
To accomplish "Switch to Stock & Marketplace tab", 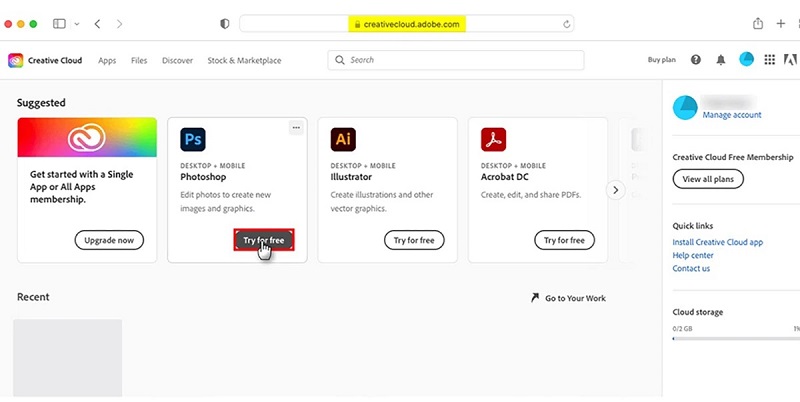I will 244,60.
